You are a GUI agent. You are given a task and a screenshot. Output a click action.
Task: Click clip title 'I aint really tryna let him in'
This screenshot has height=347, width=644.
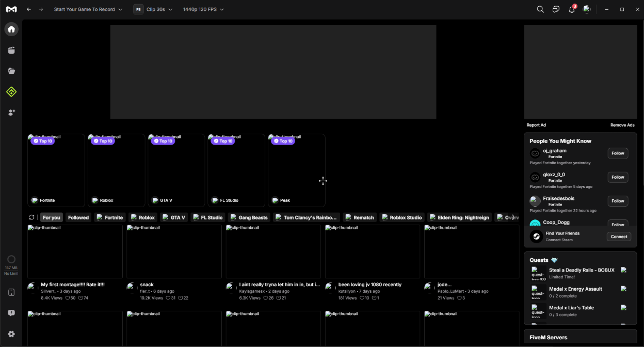[x=279, y=285]
